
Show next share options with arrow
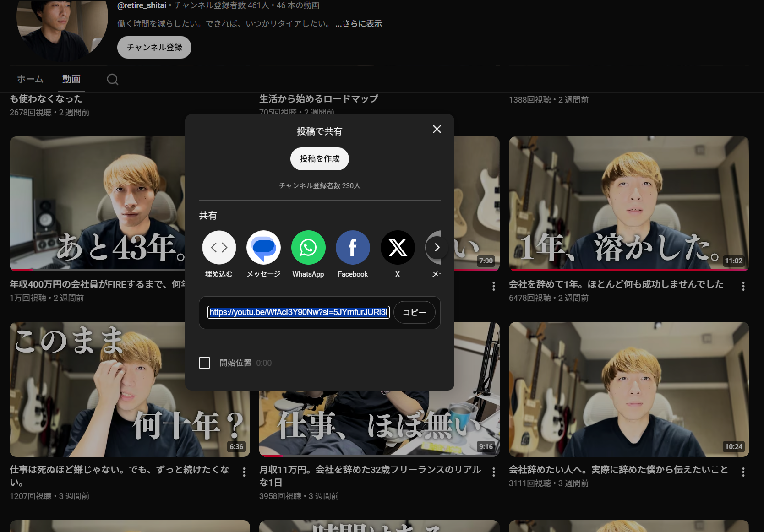click(437, 247)
